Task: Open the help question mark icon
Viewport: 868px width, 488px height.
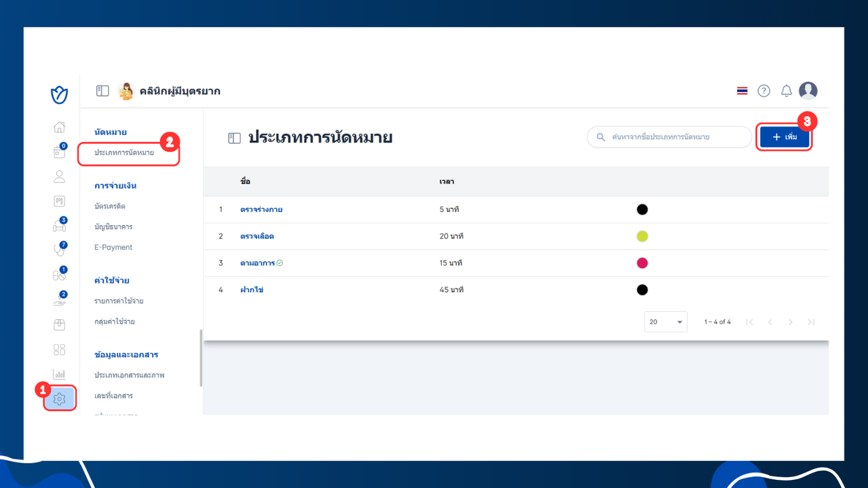Action: click(764, 91)
